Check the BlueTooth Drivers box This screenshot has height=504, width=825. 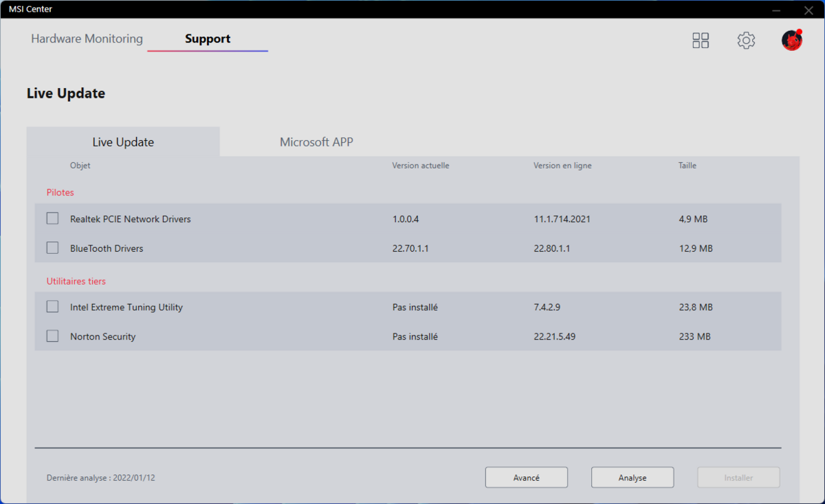(x=52, y=248)
